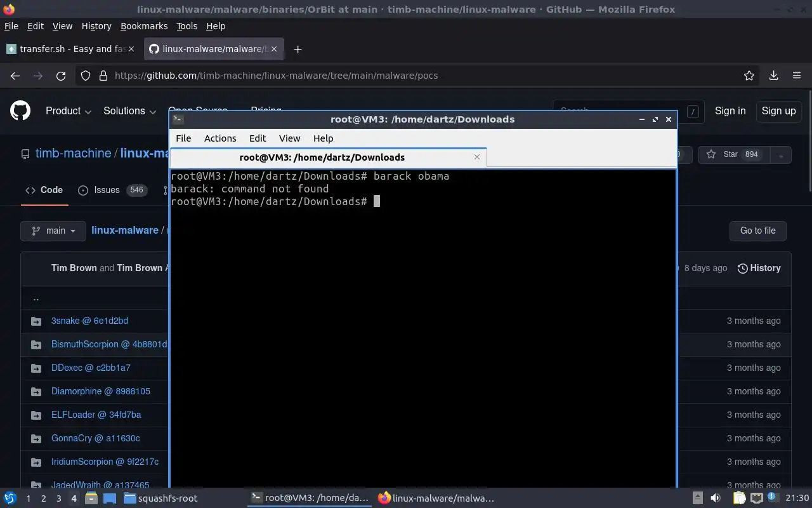Open the terminal Actions menu
The image size is (812, 508).
(220, 138)
